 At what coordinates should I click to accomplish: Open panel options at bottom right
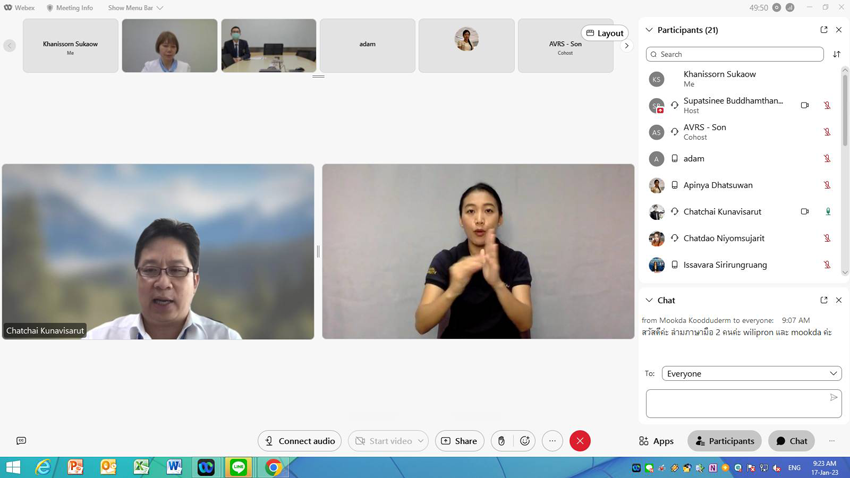pyautogui.click(x=832, y=441)
